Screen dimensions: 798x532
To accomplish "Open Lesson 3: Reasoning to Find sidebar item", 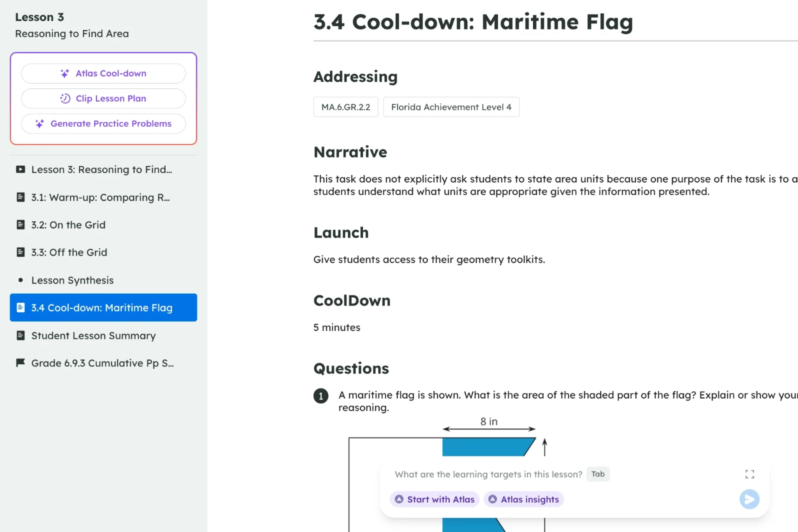I will coord(103,169).
